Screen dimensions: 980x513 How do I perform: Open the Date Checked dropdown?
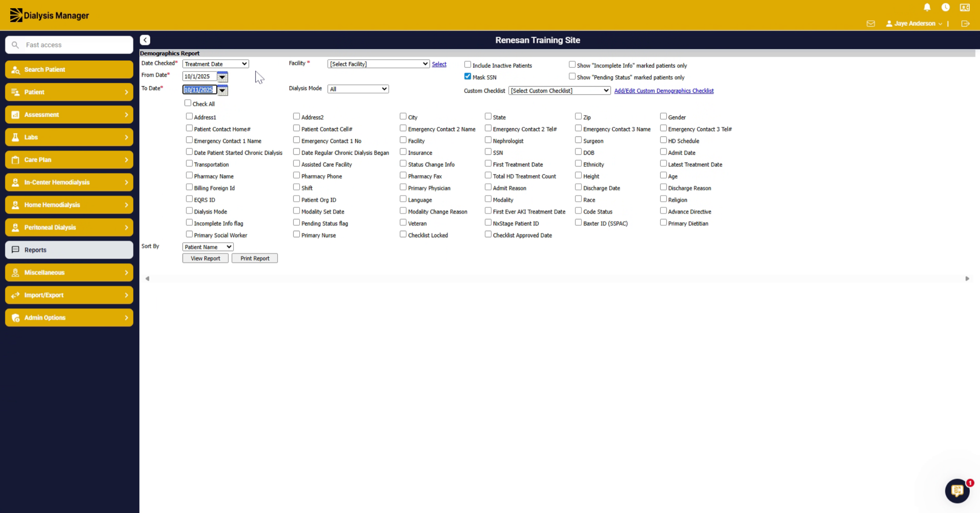pyautogui.click(x=216, y=64)
